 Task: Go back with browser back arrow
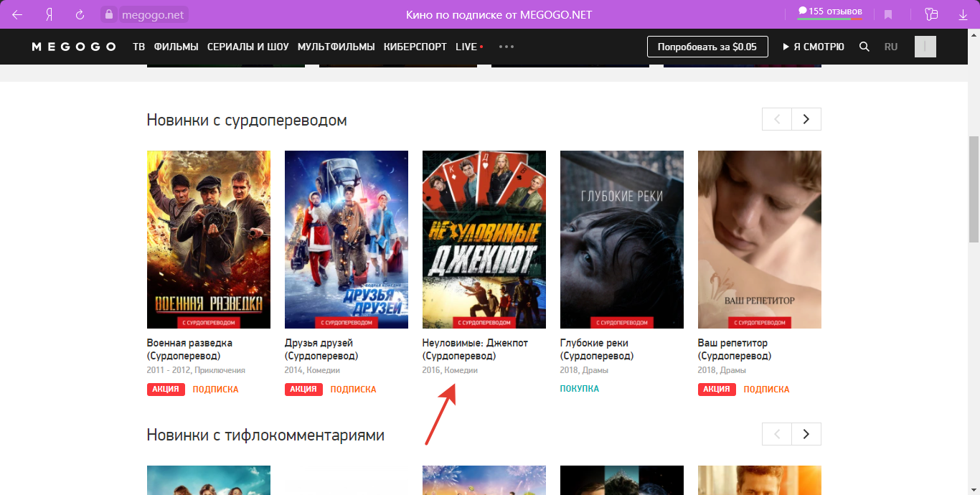17,14
